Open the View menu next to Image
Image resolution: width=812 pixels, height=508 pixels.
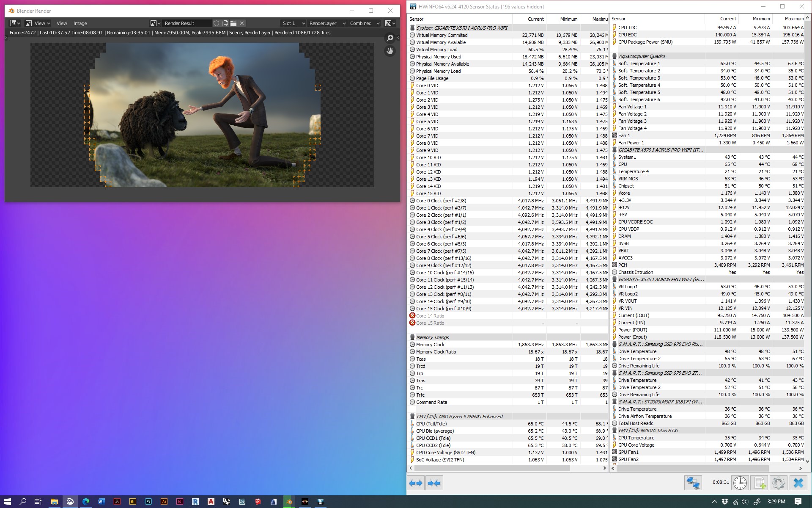tap(62, 23)
